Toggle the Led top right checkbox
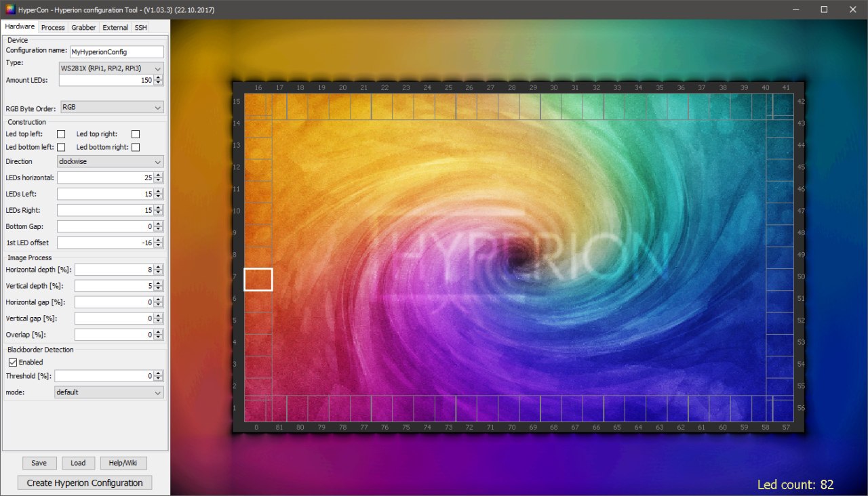The image size is (868, 496). coord(136,134)
